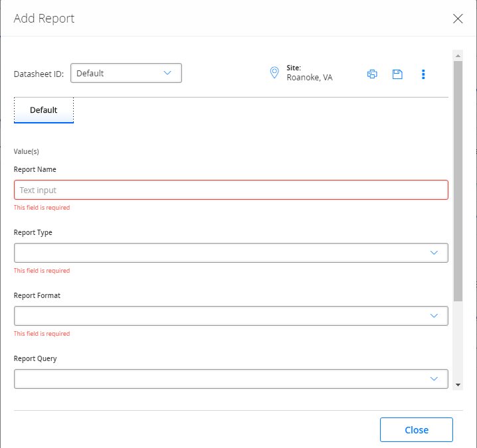The image size is (477, 448).
Task: Expand the Report Type dropdown
Action: point(231,253)
